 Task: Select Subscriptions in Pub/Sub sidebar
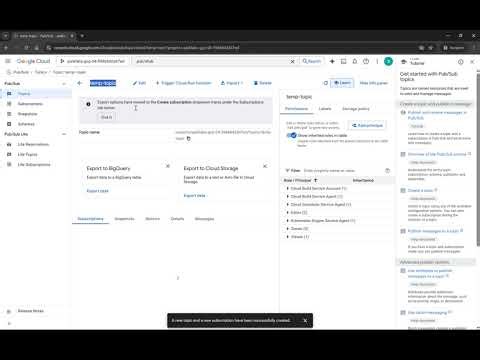point(36,104)
